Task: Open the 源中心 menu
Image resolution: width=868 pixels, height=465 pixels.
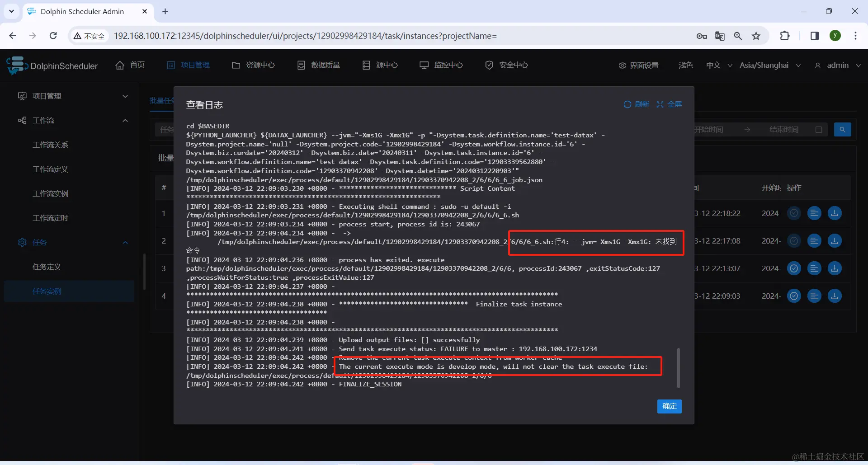Action: (x=380, y=65)
